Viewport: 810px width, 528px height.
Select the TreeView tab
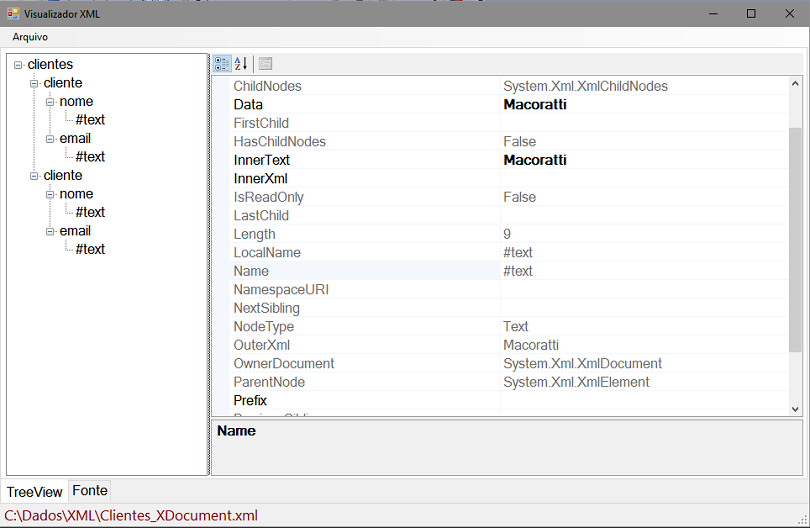click(35, 491)
